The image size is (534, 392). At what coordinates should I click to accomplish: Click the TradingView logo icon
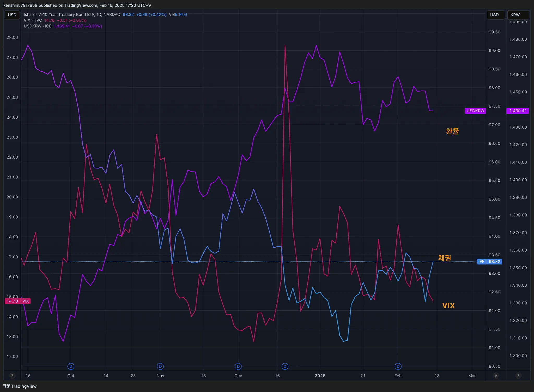pos(7,386)
